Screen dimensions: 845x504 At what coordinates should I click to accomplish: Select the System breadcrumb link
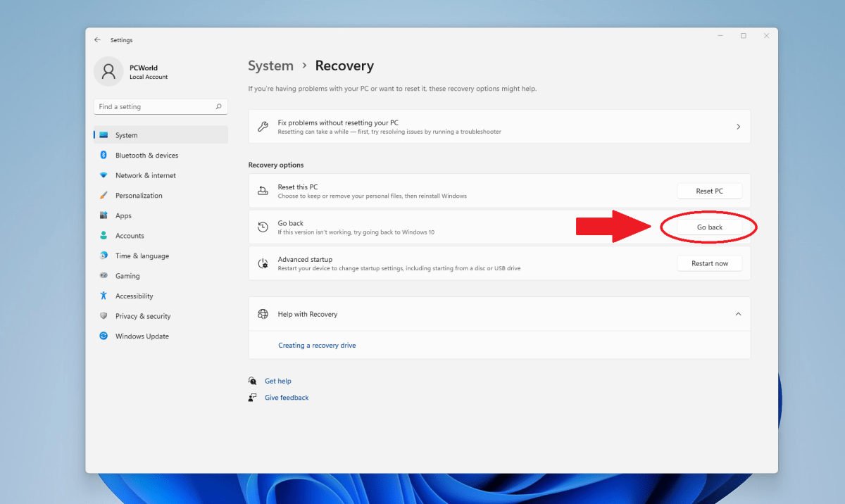click(x=270, y=65)
